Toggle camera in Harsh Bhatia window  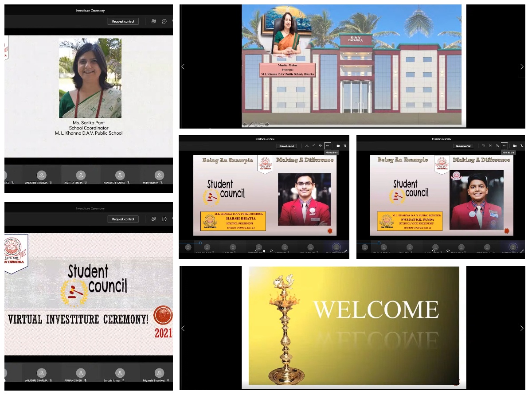pos(338,146)
